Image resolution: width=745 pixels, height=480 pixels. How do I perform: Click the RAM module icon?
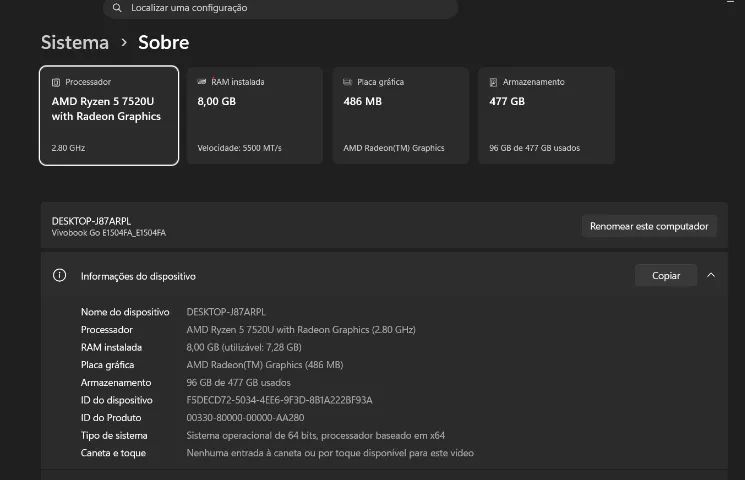click(x=201, y=82)
